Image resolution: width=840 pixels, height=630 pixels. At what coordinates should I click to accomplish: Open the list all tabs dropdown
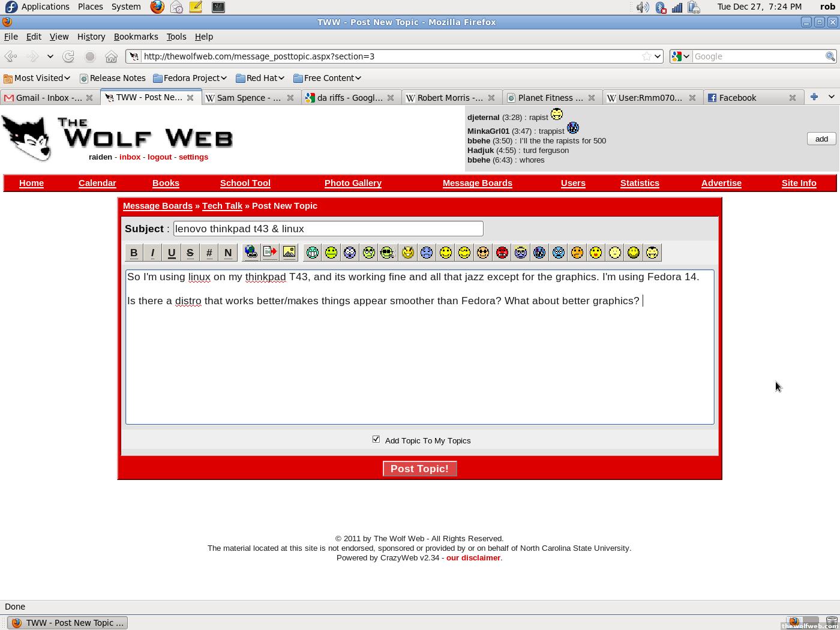(x=831, y=97)
